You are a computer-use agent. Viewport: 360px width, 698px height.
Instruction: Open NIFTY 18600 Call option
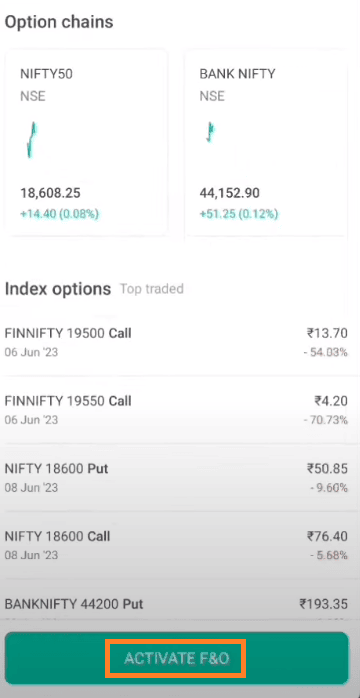(x=176, y=545)
